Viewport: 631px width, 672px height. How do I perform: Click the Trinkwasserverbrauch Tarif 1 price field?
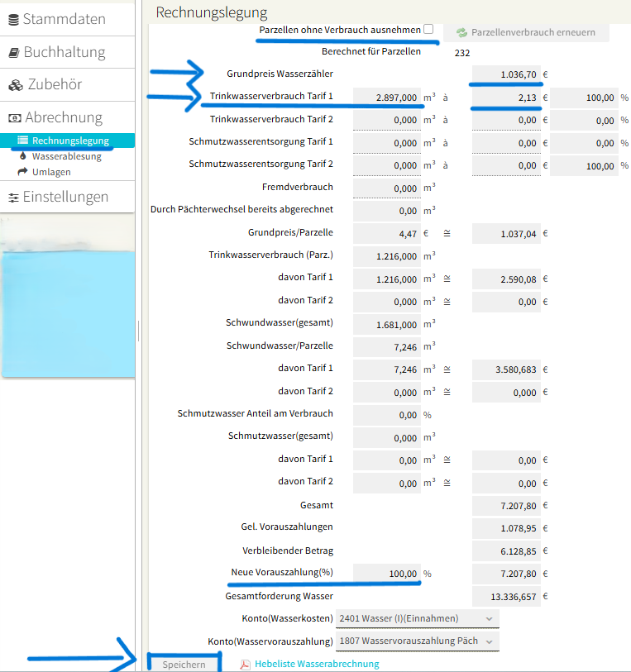pyautogui.click(x=506, y=98)
